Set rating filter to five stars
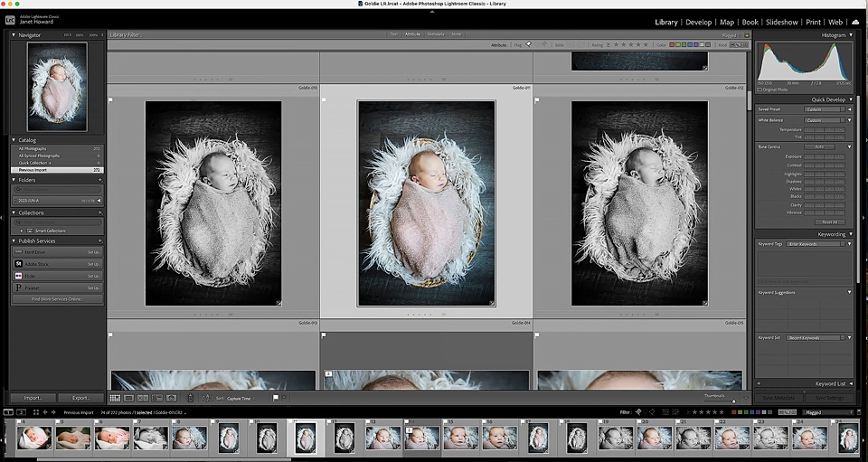Viewport: 868px width, 462px height. [x=645, y=44]
